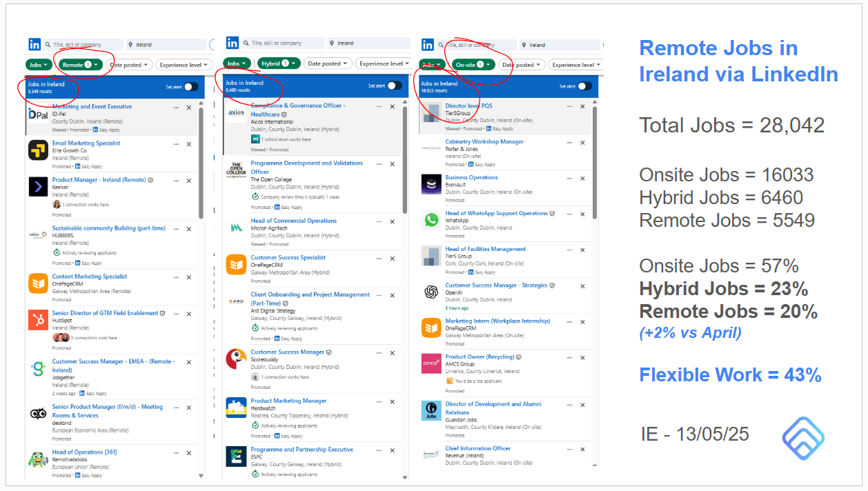Open the Keelvar company logo
This screenshot has height=491, width=868.
[38, 187]
